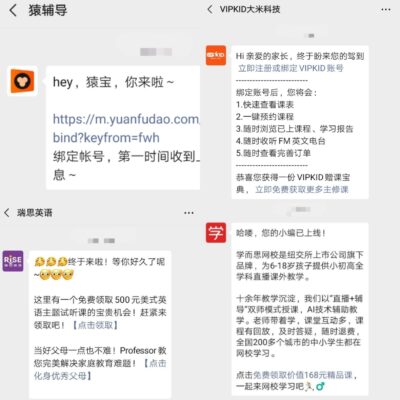The width and height of the screenshot is (400, 400).
Task: Tap the hey，猿宝 message bubble
Action: point(123,128)
